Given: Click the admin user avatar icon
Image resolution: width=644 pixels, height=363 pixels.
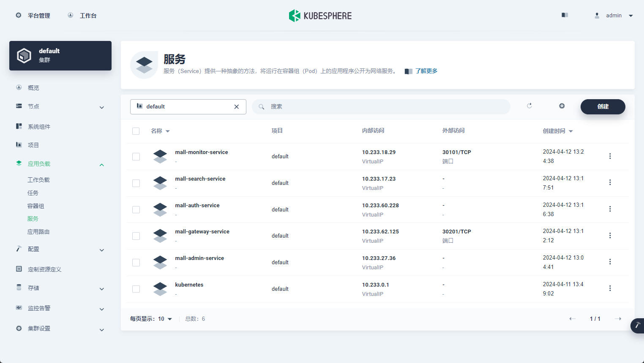Looking at the screenshot, I should click(x=597, y=16).
